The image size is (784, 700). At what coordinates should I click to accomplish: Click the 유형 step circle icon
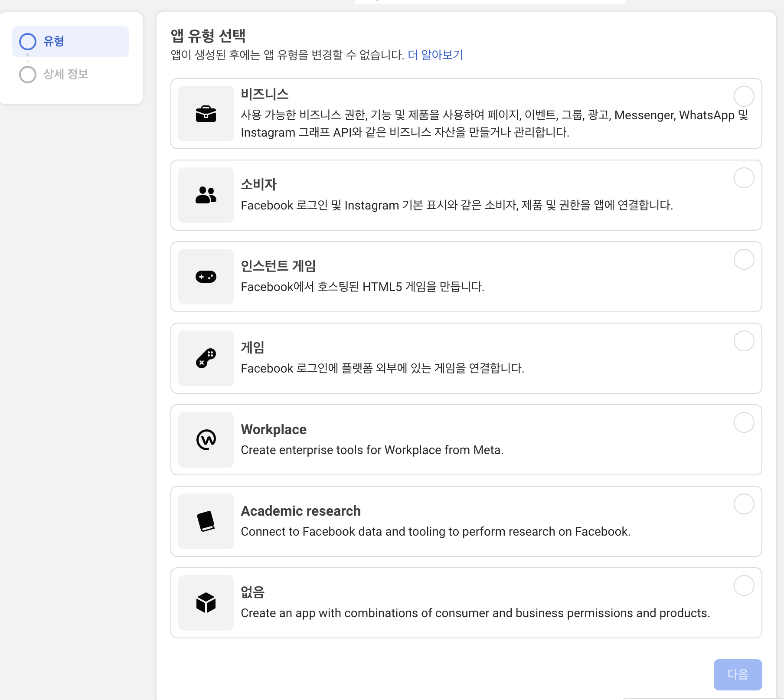(28, 42)
